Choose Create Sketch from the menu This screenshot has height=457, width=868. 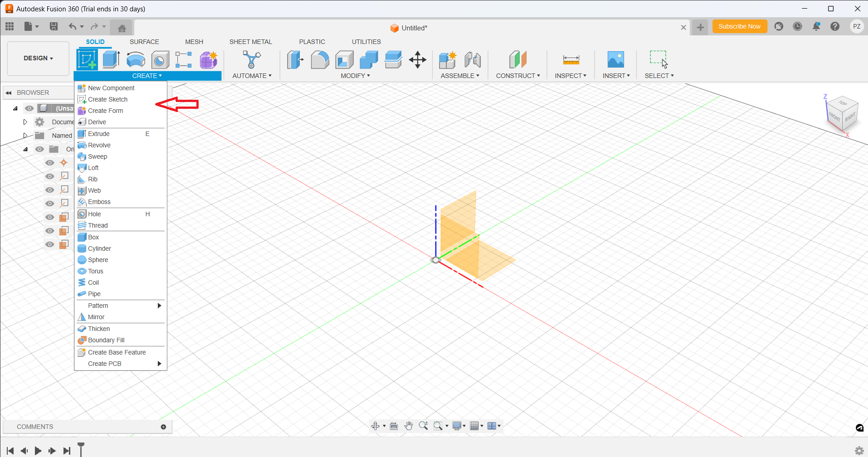click(108, 99)
